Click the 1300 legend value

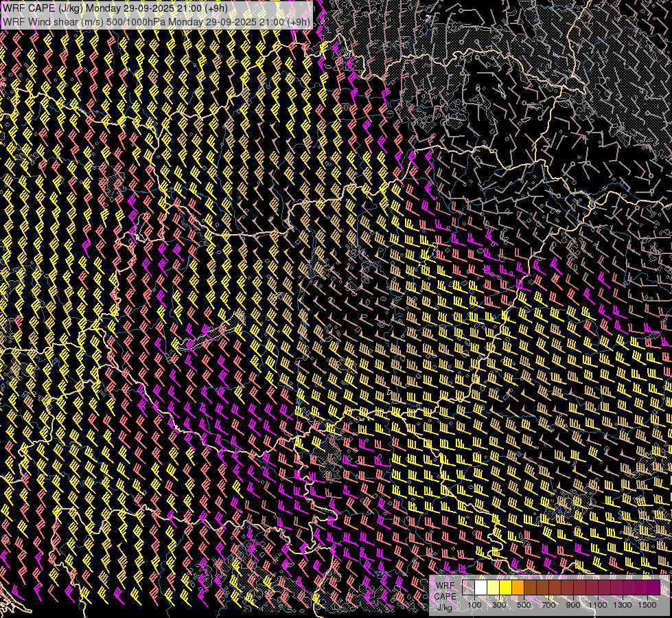pyautogui.click(x=623, y=605)
